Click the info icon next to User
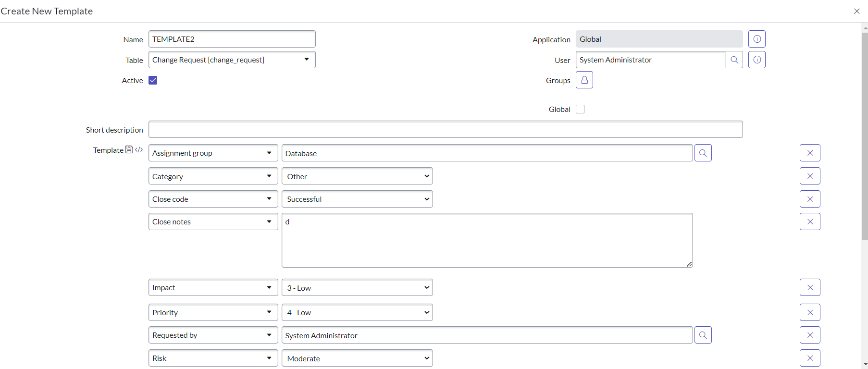The width and height of the screenshot is (868, 369). (x=756, y=60)
